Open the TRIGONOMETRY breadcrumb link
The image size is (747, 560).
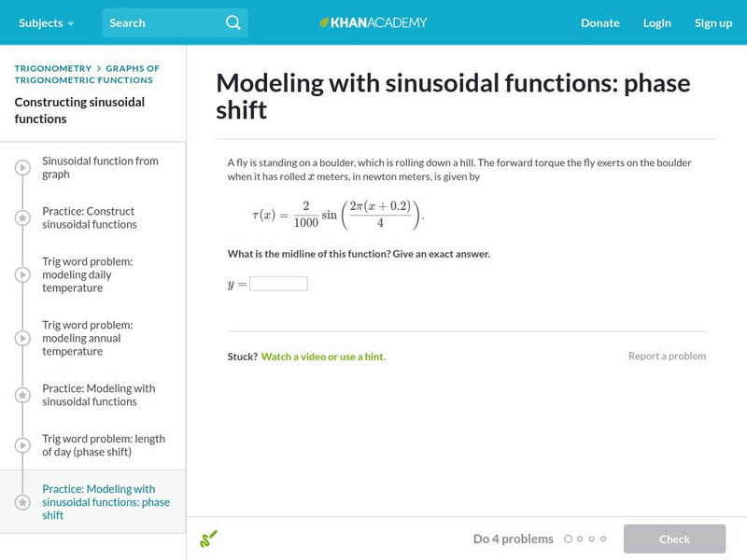point(52,68)
